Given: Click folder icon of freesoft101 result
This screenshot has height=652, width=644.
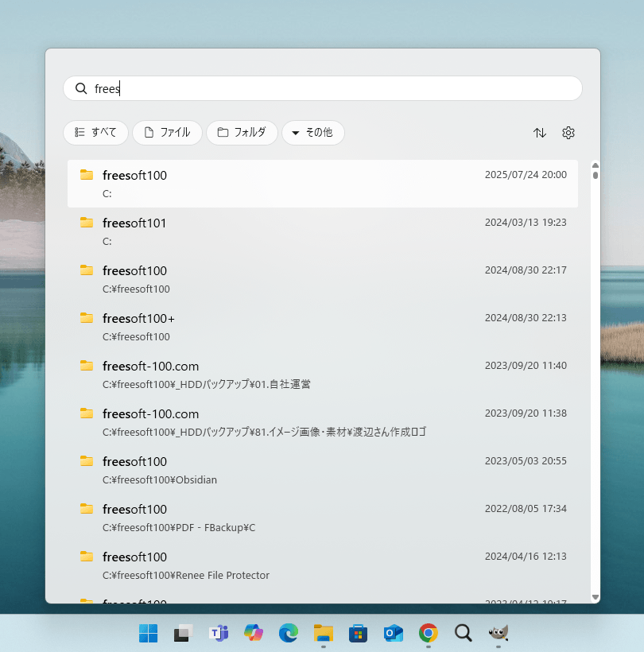Looking at the screenshot, I should coord(87,223).
